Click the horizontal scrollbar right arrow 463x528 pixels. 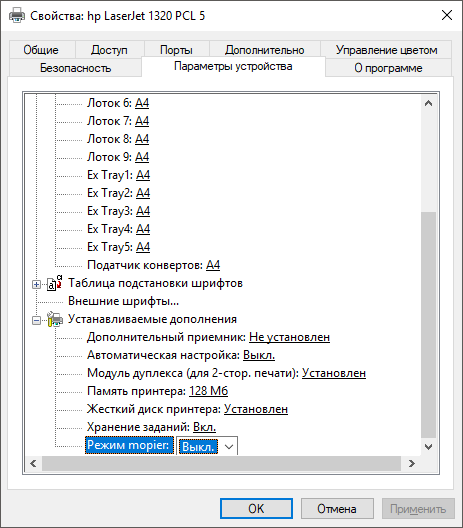pyautogui.click(x=411, y=463)
